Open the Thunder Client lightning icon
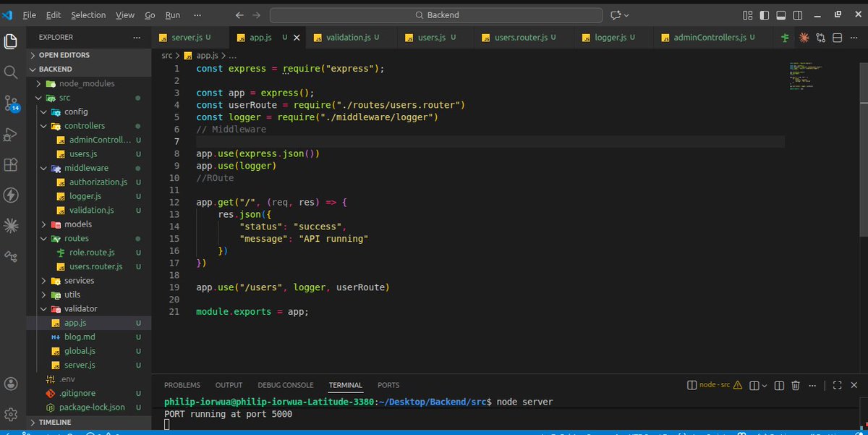This screenshot has height=435, width=868. click(x=11, y=195)
